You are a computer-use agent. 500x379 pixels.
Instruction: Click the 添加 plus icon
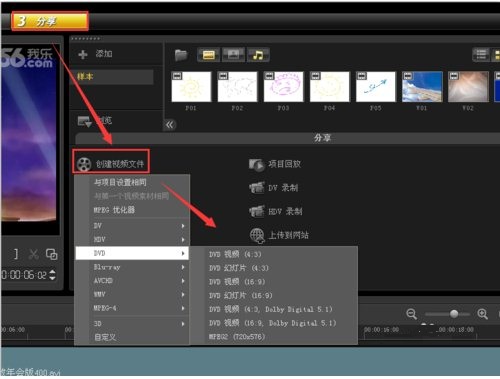(83, 54)
